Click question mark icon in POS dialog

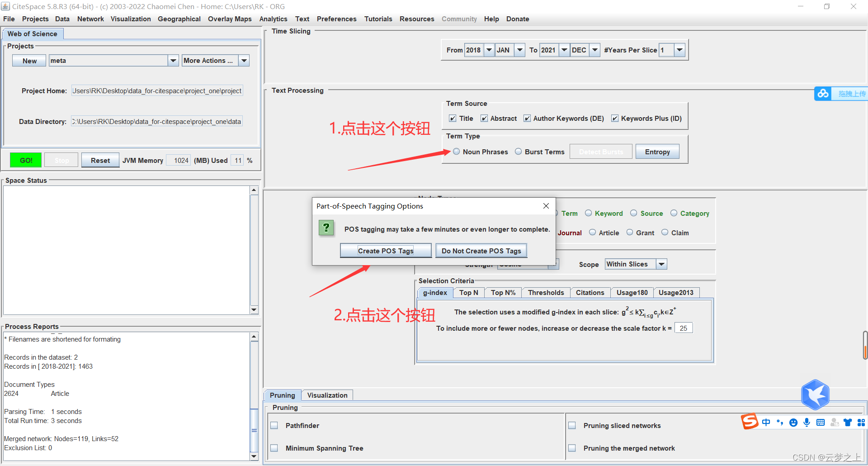(x=326, y=228)
